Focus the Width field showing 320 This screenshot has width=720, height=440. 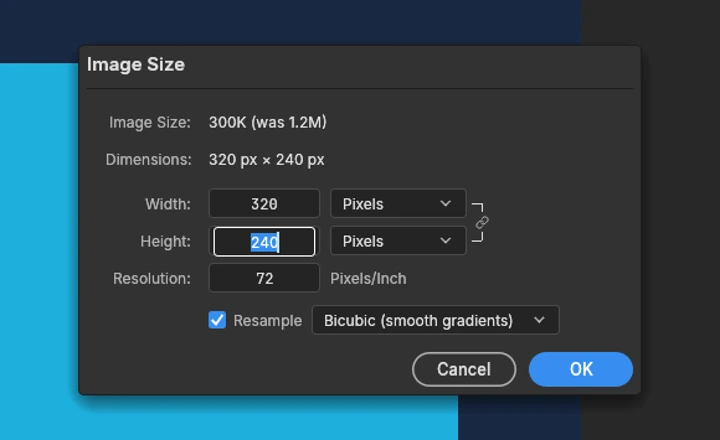point(264,203)
